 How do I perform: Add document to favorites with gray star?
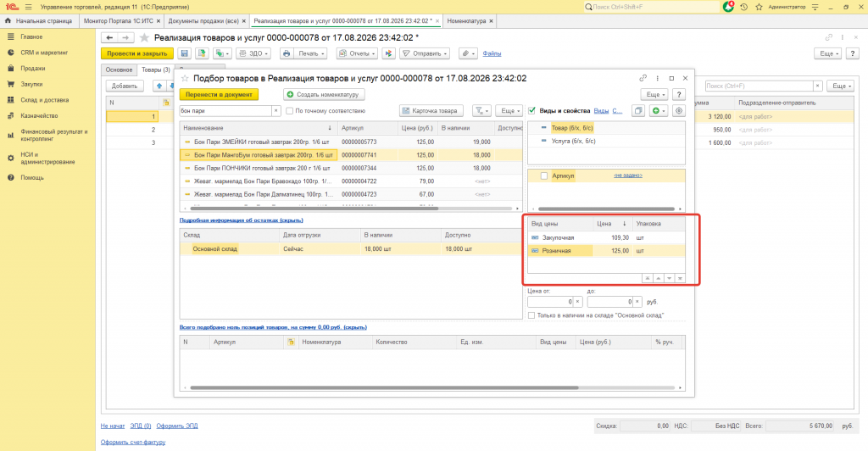(x=144, y=37)
